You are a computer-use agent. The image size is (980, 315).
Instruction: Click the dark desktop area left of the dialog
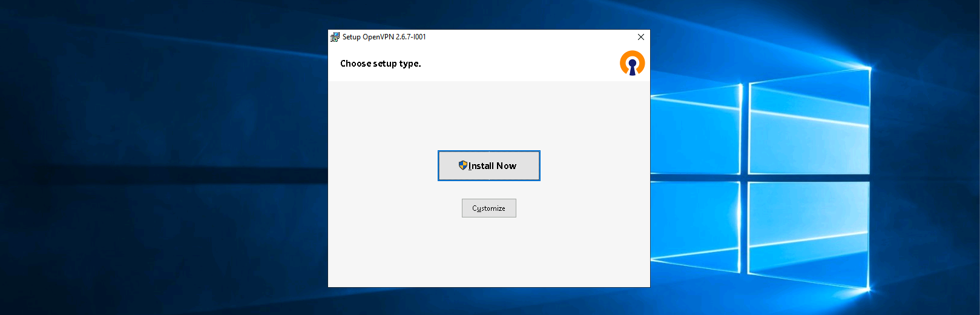(163, 157)
